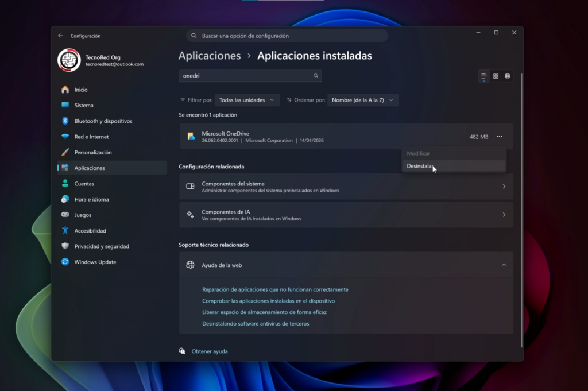Select Desinstalar from the context menu
Image resolution: width=588 pixels, height=391 pixels.
click(420, 166)
